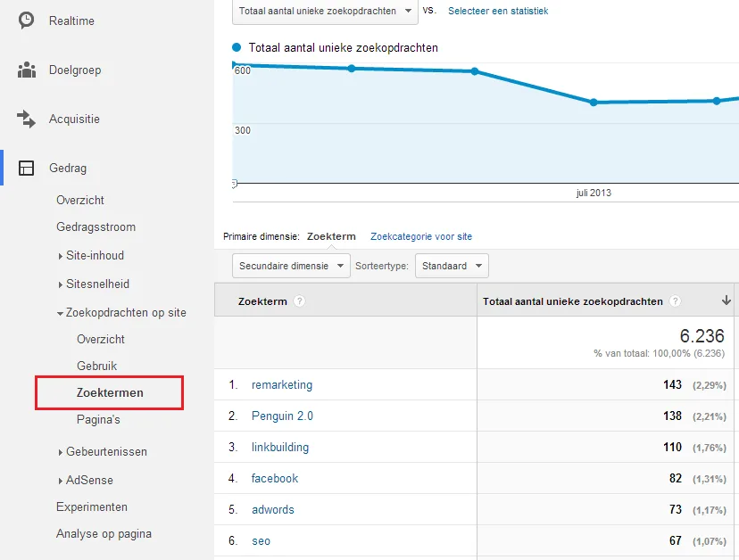Open the linkbuilding search term
Viewport: 739px width, 560px height.
coord(280,447)
